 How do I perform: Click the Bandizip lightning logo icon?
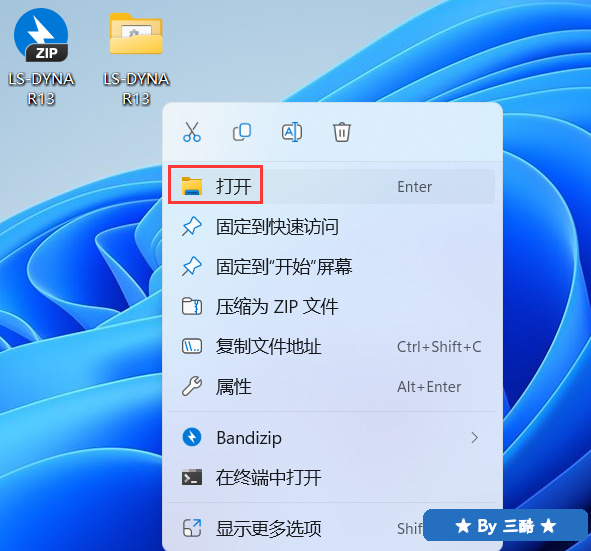192,437
